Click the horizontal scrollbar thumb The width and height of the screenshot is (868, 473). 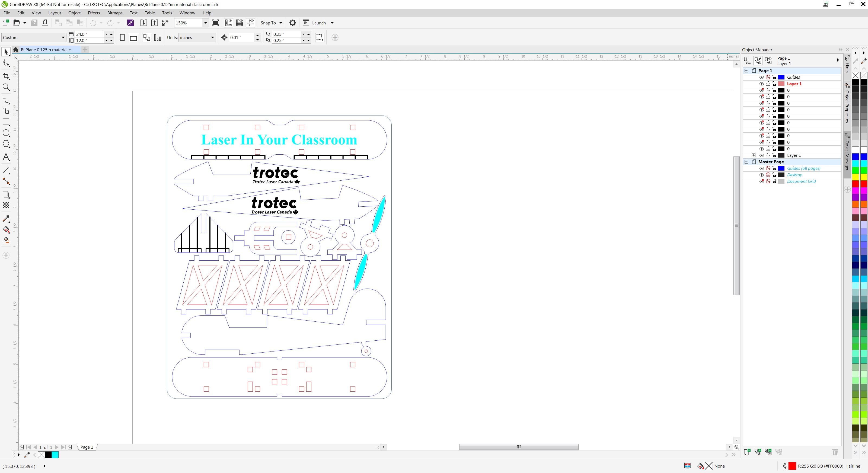519,447
